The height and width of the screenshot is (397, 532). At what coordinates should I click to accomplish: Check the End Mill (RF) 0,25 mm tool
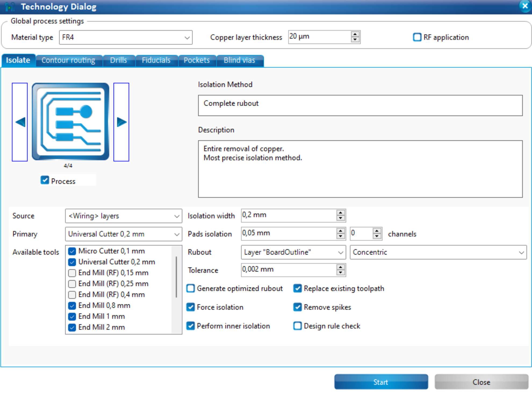(x=72, y=284)
